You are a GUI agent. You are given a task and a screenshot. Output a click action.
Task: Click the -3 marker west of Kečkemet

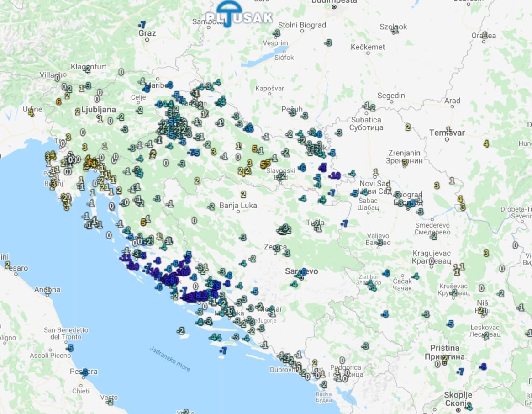pyautogui.click(x=328, y=42)
